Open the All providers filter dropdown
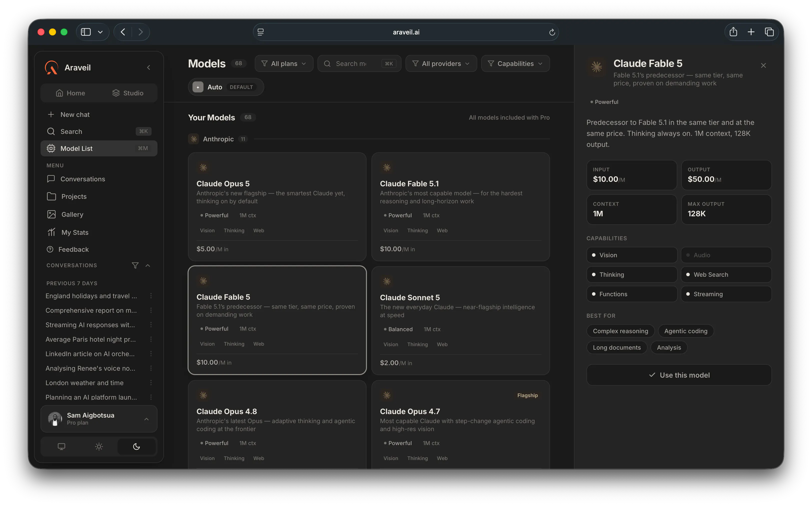This screenshot has height=506, width=812. pyautogui.click(x=441, y=64)
